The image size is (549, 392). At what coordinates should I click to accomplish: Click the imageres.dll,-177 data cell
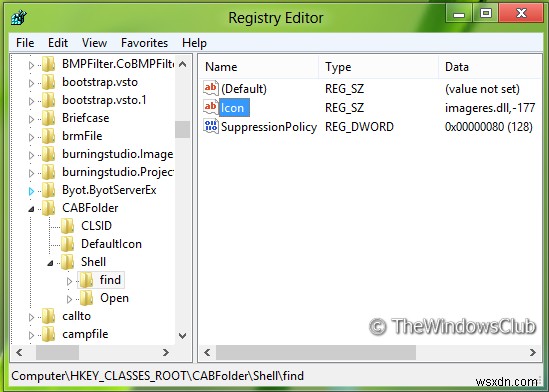490,108
